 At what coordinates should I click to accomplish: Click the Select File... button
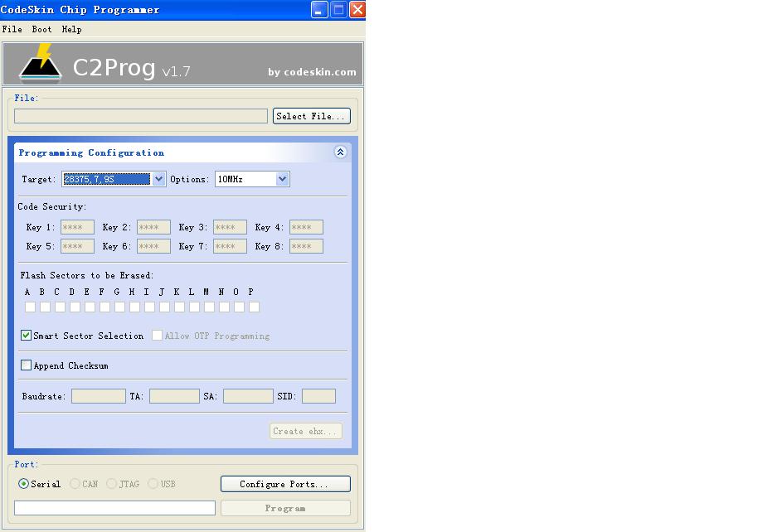[311, 116]
